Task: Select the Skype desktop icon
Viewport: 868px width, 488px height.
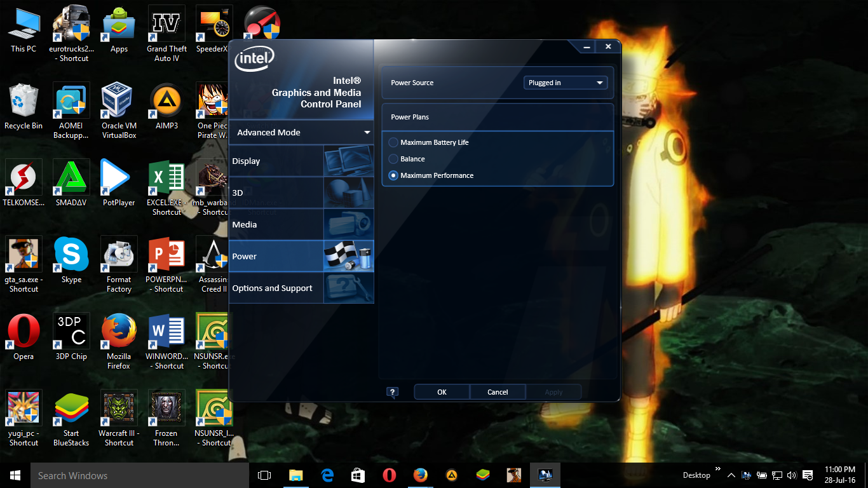Action: coord(71,261)
